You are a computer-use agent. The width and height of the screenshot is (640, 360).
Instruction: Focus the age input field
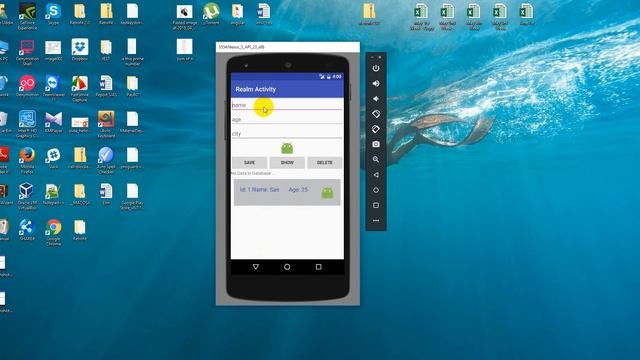pyautogui.click(x=287, y=119)
